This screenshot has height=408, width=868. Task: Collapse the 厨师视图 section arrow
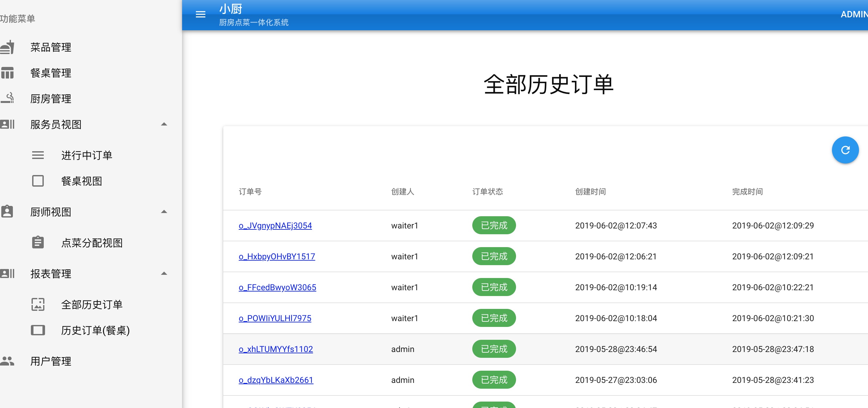click(164, 212)
